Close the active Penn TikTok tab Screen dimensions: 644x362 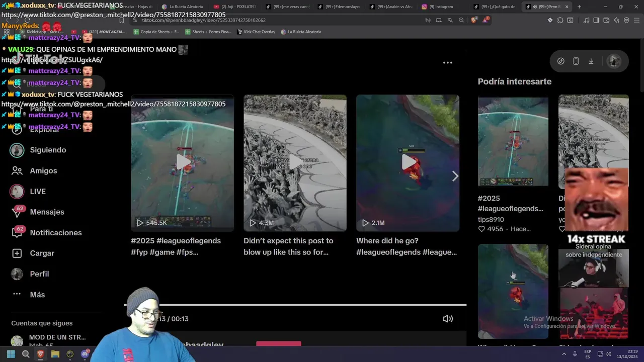point(567,7)
